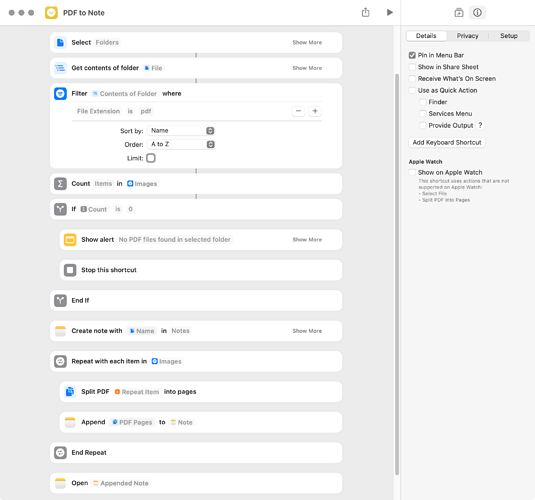Click the Repeat with each item icon

pyautogui.click(x=60, y=361)
